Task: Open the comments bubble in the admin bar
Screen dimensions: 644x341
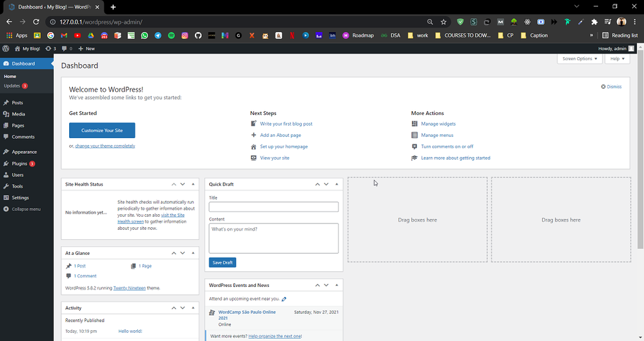Action: [x=67, y=48]
